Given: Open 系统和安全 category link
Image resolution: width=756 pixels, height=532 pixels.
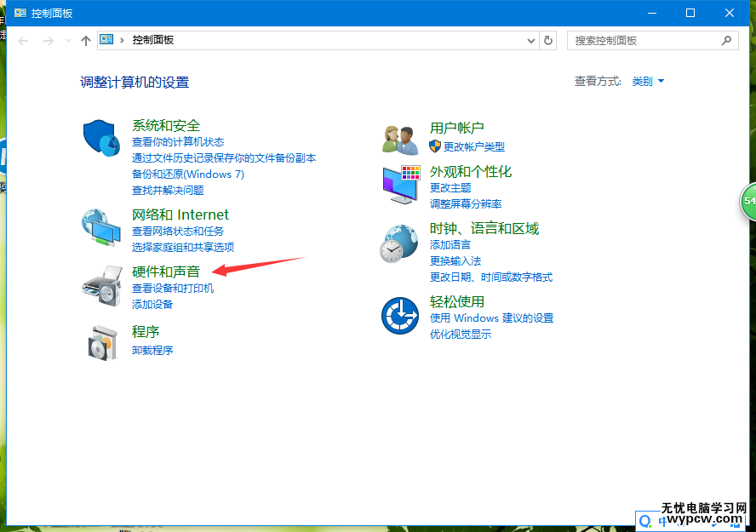Looking at the screenshot, I should click(166, 125).
